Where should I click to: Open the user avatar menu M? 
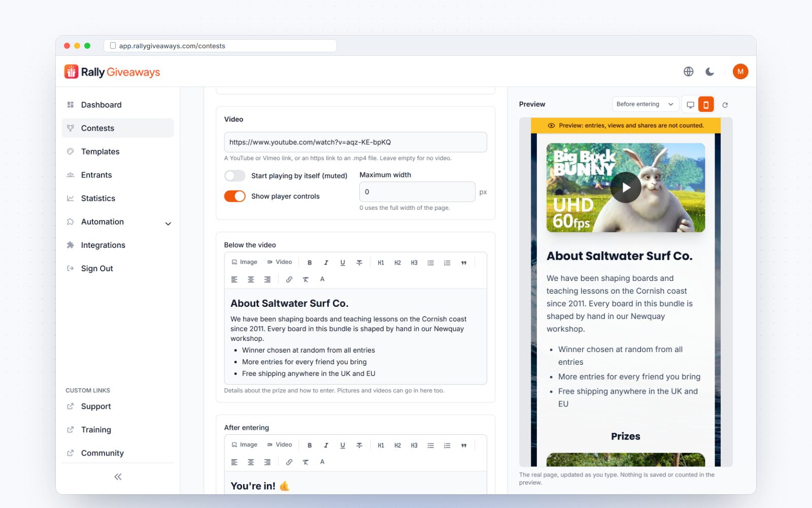point(740,72)
